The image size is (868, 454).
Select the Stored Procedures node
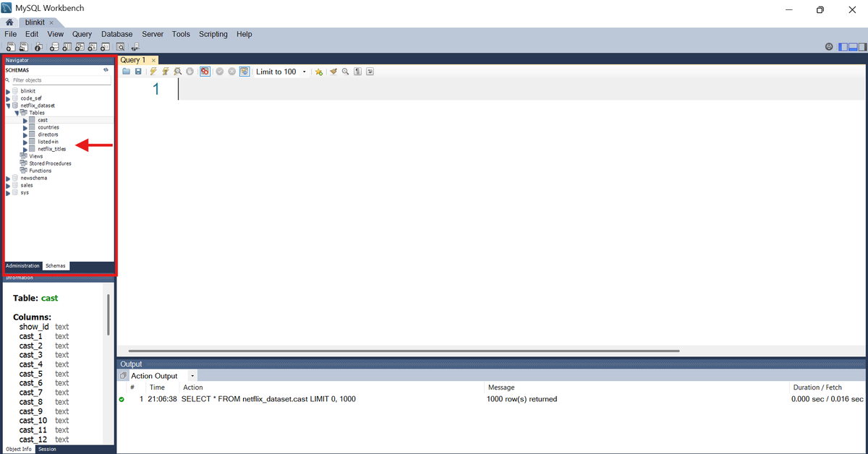pyautogui.click(x=50, y=163)
